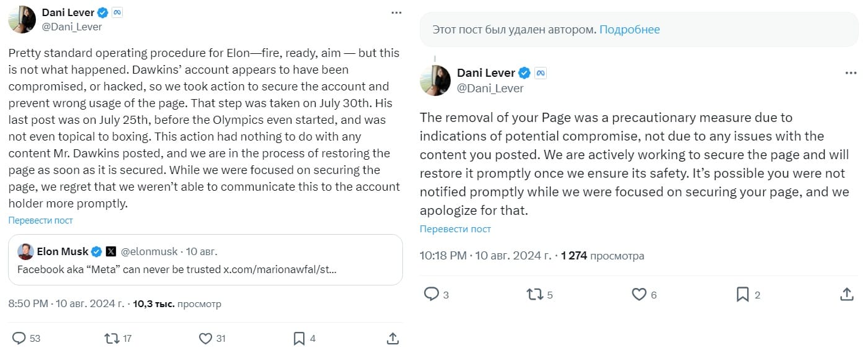Open Dani Lever avatar on left post
The image size is (868, 348).
pyautogui.click(x=22, y=19)
